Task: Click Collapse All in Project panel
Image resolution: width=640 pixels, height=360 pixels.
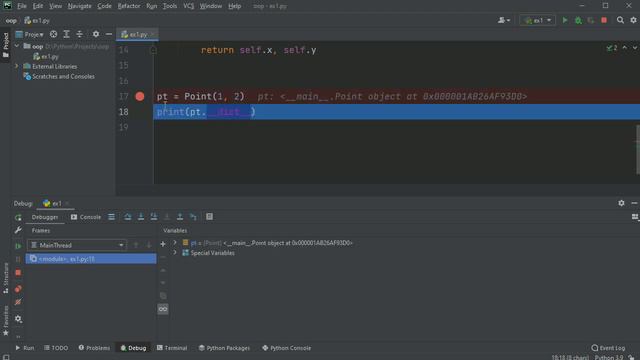Action: pyautogui.click(x=80, y=34)
